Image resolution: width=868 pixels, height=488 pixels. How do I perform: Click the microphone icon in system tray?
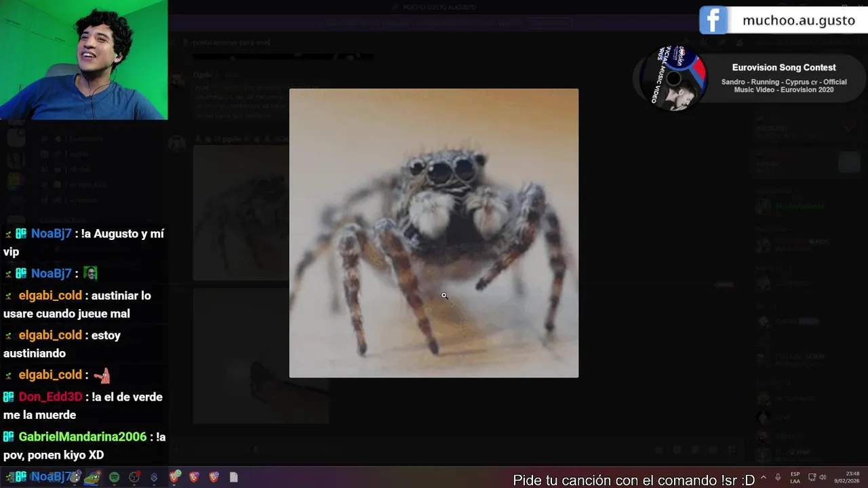point(778,477)
